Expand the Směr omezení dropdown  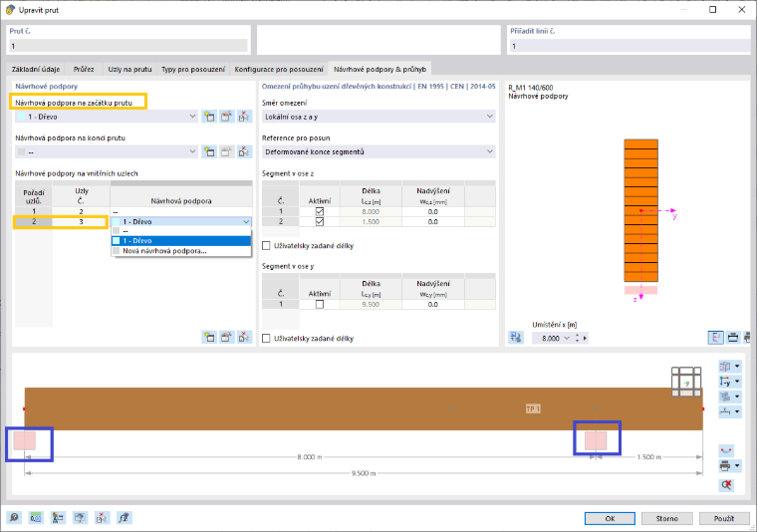point(378,117)
